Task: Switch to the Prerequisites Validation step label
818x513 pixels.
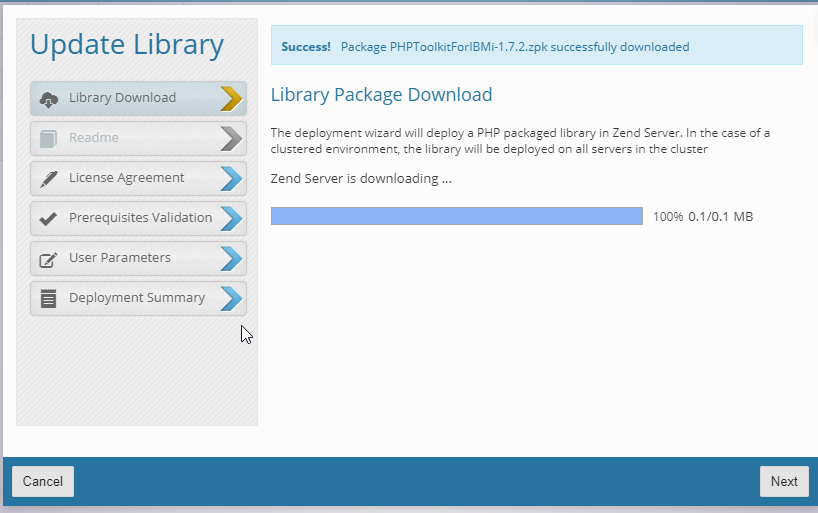Action: click(140, 218)
